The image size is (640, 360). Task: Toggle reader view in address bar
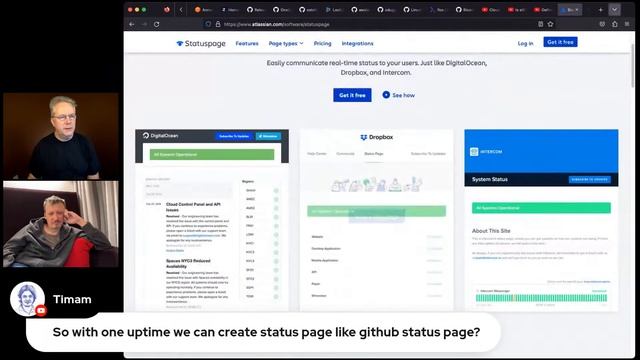(540, 24)
